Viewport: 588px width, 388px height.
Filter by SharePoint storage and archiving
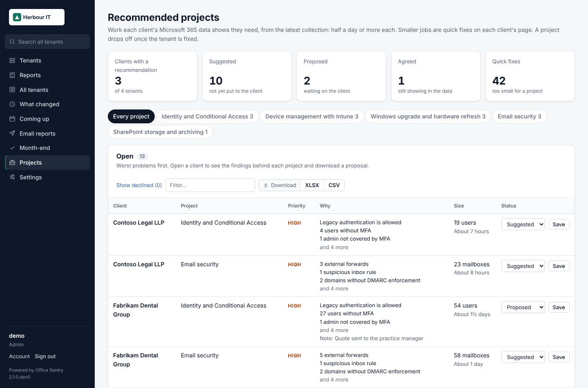160,132
